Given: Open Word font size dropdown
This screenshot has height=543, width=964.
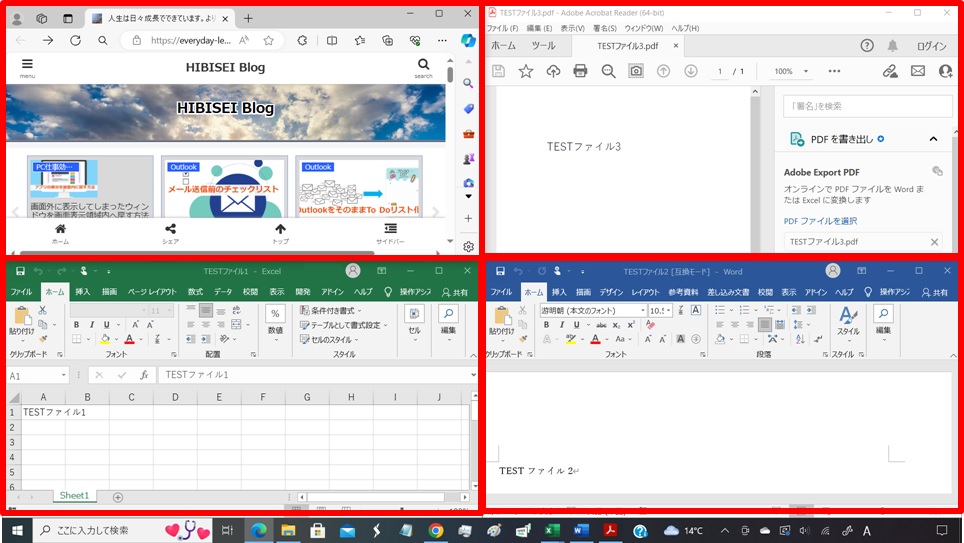Looking at the screenshot, I should click(x=669, y=311).
